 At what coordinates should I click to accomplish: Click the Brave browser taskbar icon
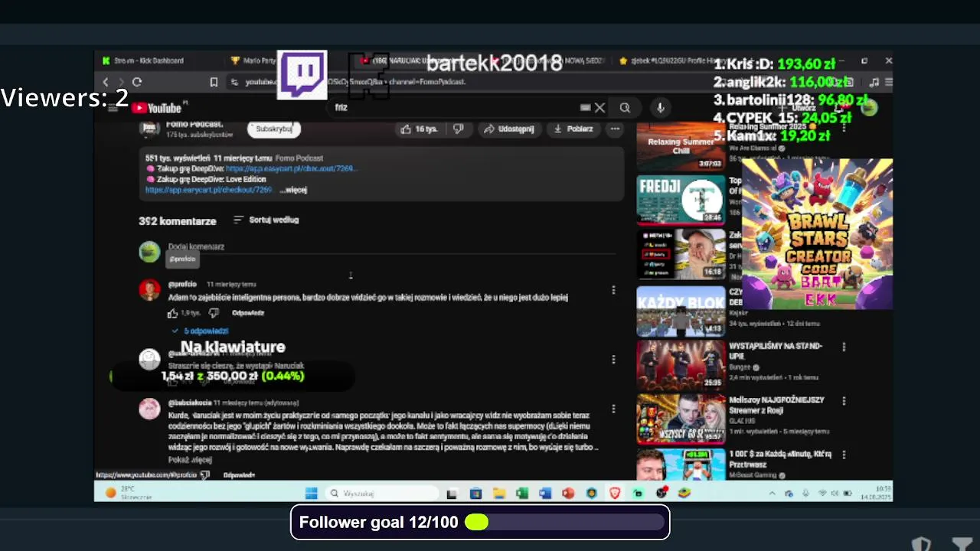[614, 494]
